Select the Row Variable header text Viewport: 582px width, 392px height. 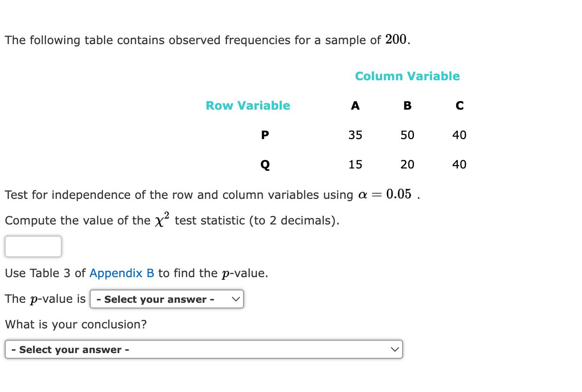click(x=248, y=105)
